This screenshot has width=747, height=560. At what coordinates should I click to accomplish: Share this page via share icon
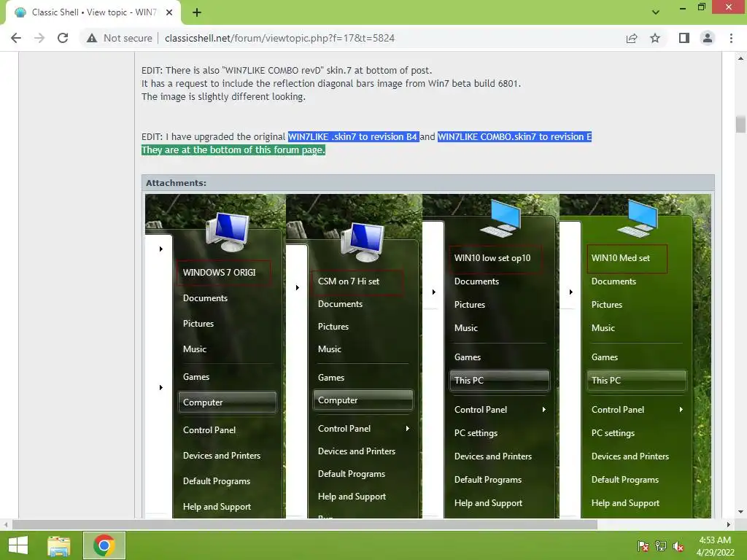click(632, 38)
